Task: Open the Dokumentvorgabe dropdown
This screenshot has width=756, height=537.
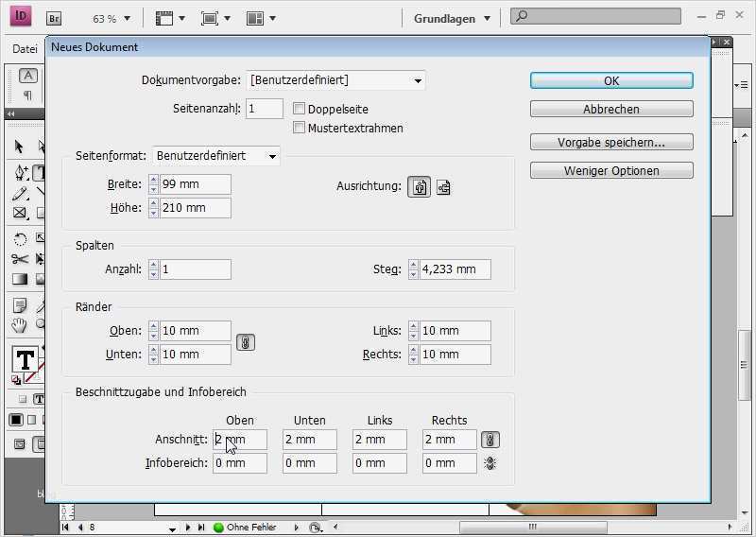Action: (x=335, y=80)
